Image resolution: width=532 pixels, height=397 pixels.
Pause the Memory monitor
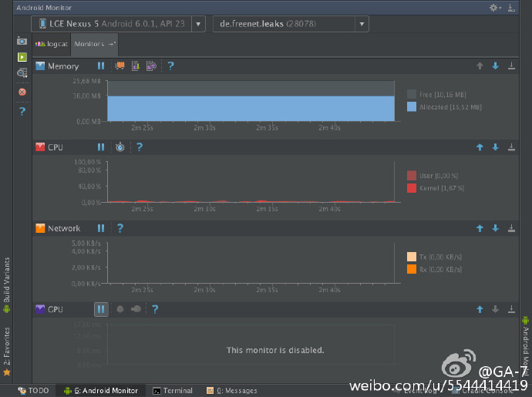click(x=101, y=66)
